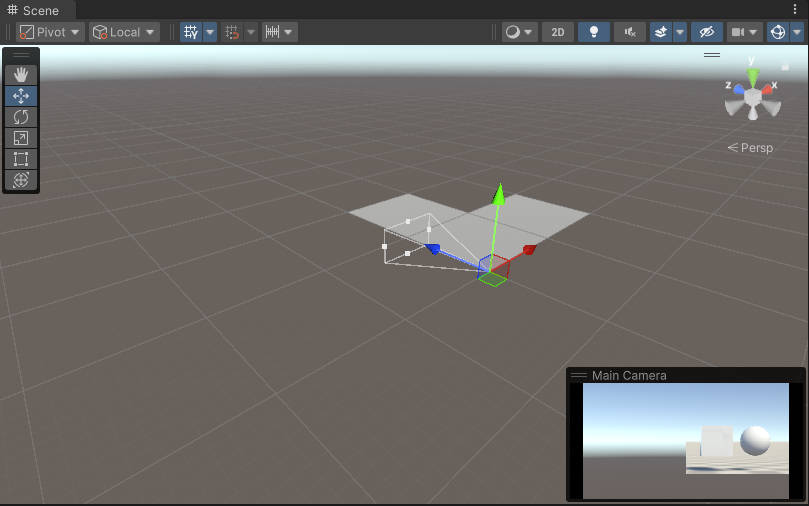Pick the Rect transform tool
Image resolution: width=809 pixels, height=506 pixels.
pyautogui.click(x=21, y=159)
